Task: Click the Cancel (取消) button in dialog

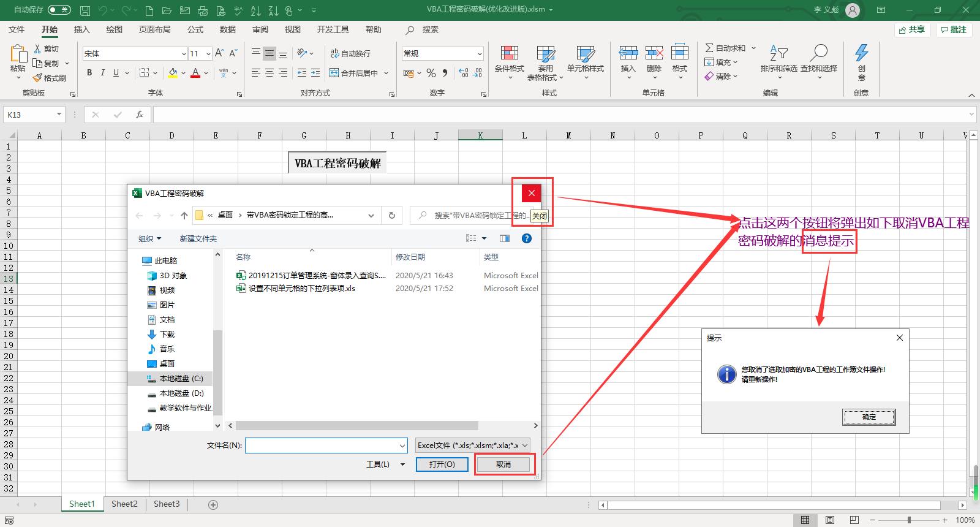Action: point(503,464)
